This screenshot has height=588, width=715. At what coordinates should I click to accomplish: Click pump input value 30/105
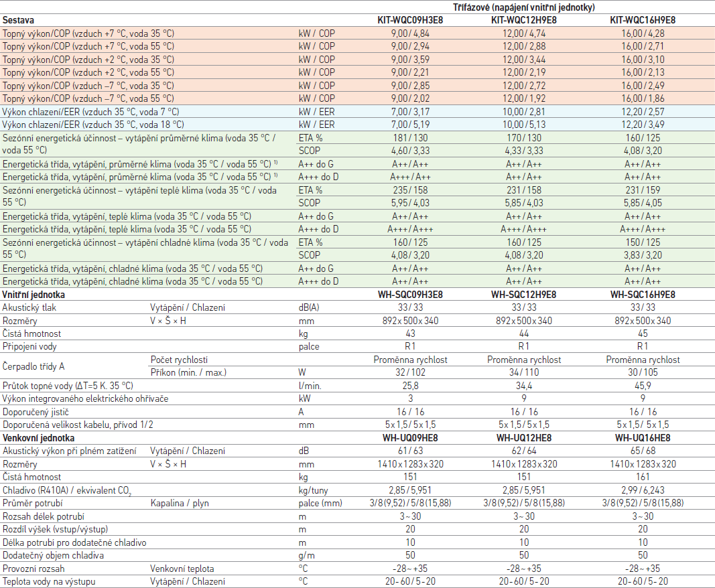(643, 372)
